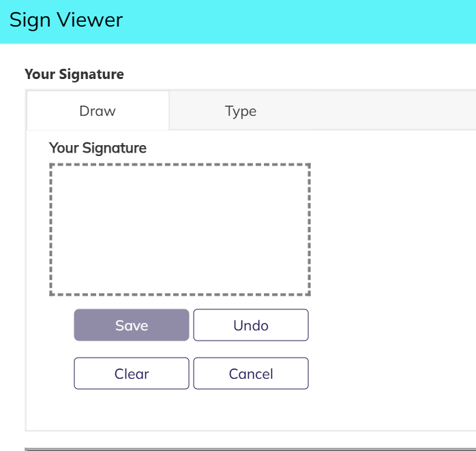Screen dimensions: 476x451
Task: Erase the entire drawn signature
Action: 132,373
